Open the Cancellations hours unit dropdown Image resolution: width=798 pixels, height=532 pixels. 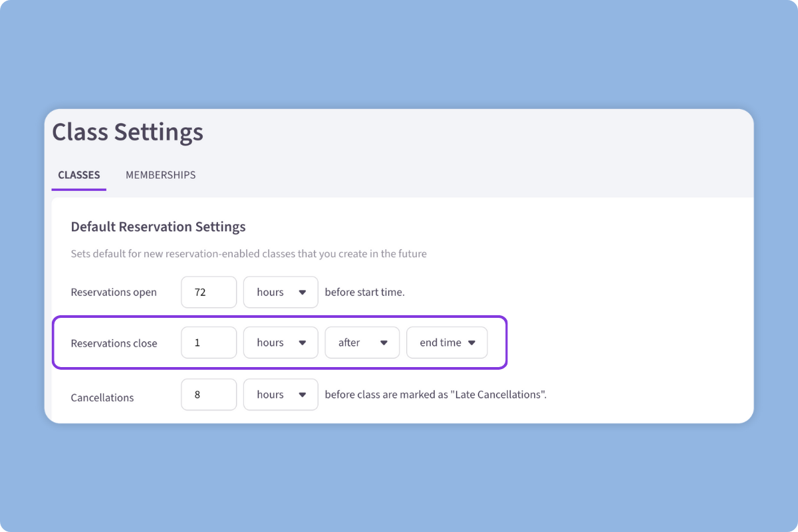click(281, 394)
